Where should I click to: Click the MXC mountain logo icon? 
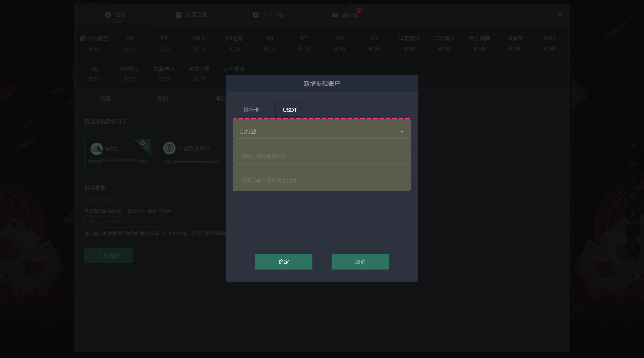click(x=96, y=149)
